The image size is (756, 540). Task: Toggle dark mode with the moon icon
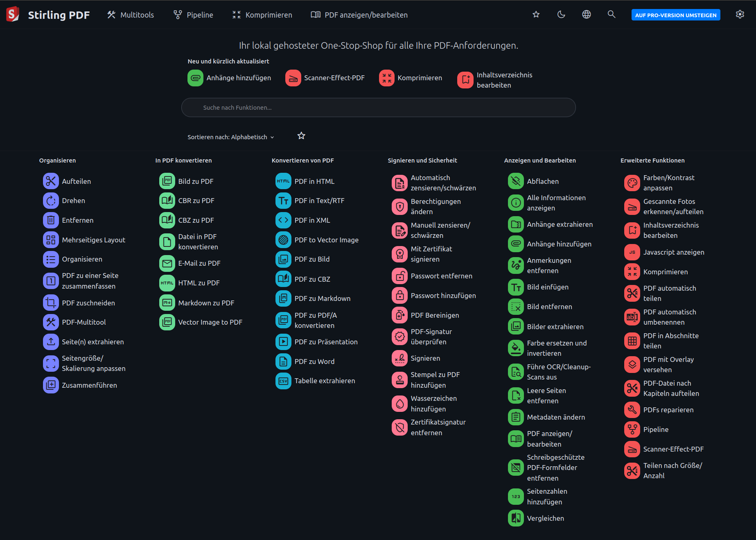click(x=561, y=15)
